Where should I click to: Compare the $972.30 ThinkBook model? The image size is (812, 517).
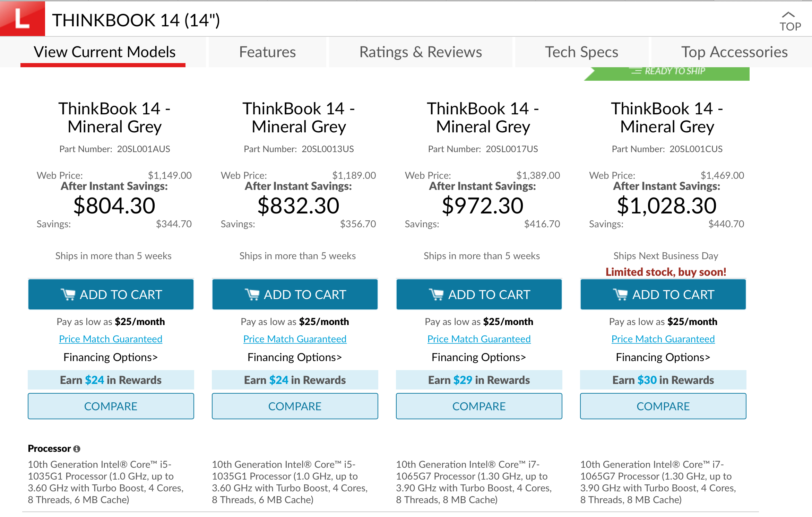coord(479,406)
